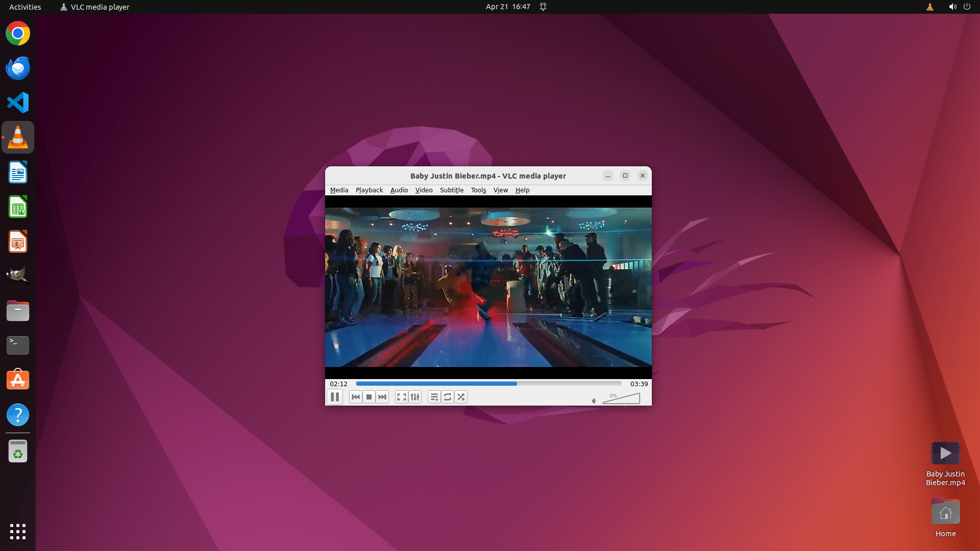The width and height of the screenshot is (980, 551).
Task: Click the previous media button
Action: tap(356, 397)
